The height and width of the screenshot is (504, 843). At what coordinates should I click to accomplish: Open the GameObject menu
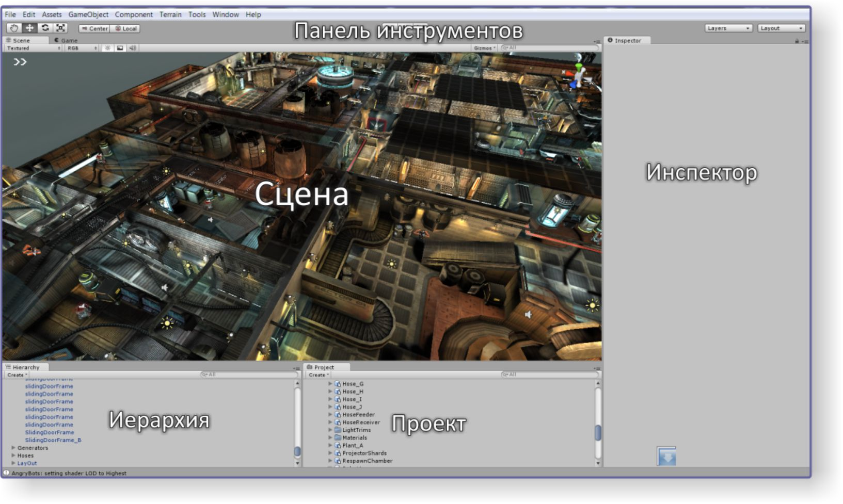88,14
